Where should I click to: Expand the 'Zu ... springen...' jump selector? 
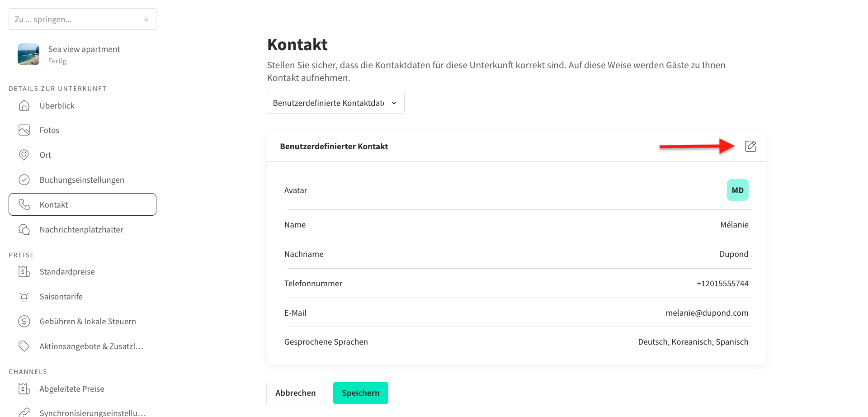pyautogui.click(x=82, y=19)
